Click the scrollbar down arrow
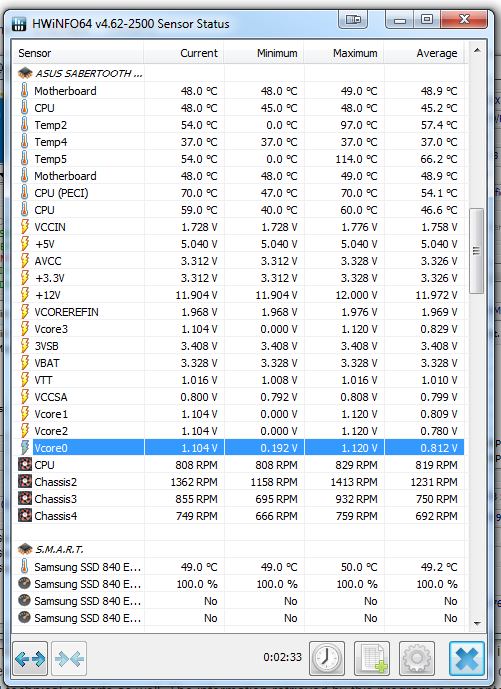Image resolution: width=501 pixels, height=689 pixels. click(x=477, y=623)
